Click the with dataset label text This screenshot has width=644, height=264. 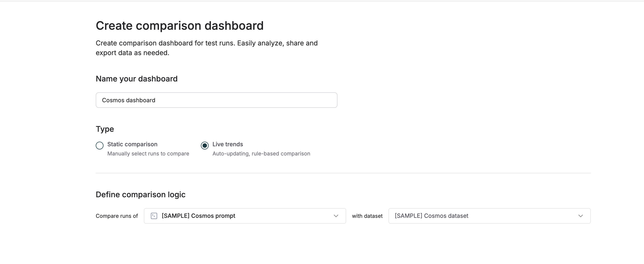(x=367, y=215)
